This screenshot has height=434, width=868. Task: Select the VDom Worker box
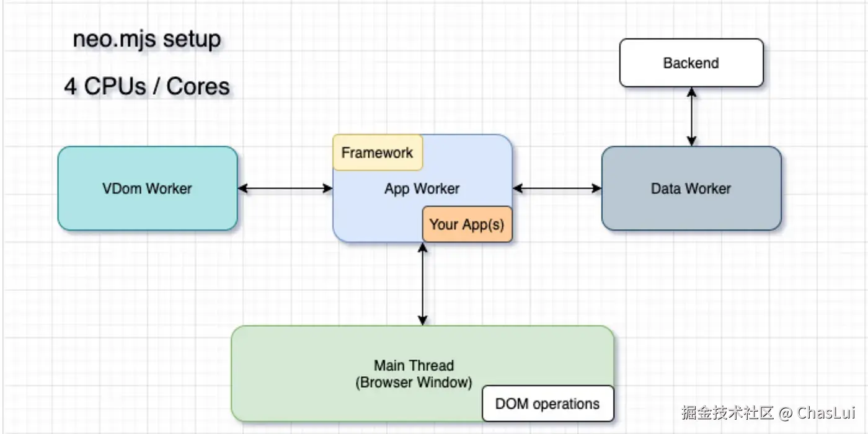[x=148, y=188]
